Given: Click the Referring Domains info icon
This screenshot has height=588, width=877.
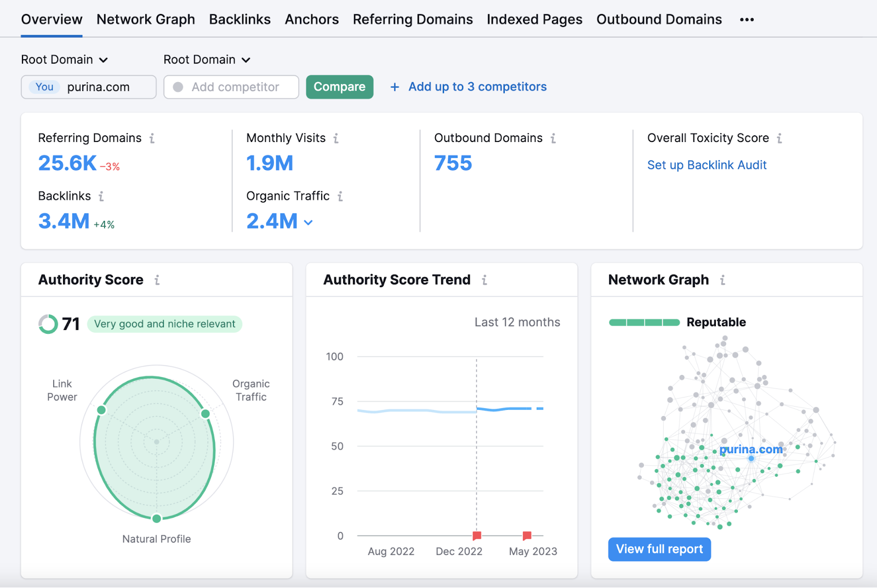Looking at the screenshot, I should coord(152,138).
